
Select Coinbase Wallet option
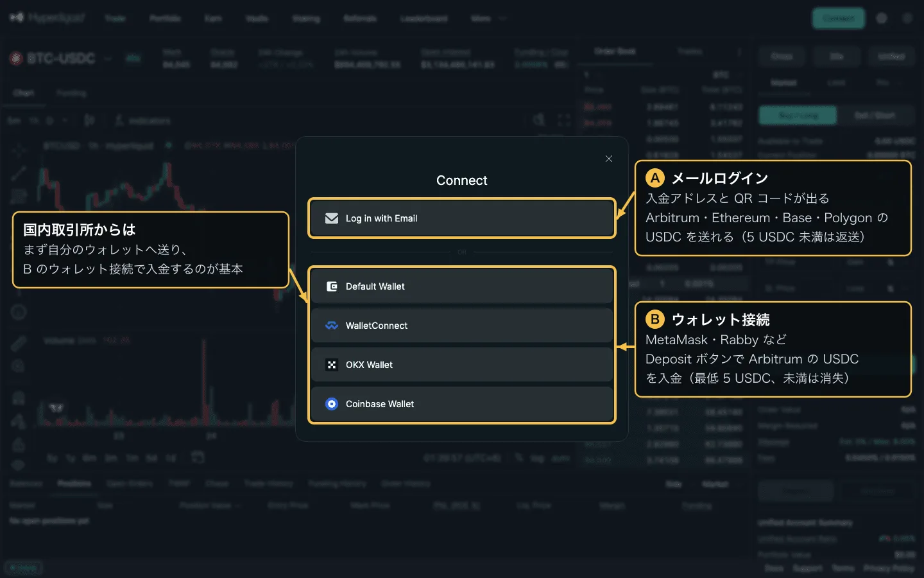[x=462, y=404]
